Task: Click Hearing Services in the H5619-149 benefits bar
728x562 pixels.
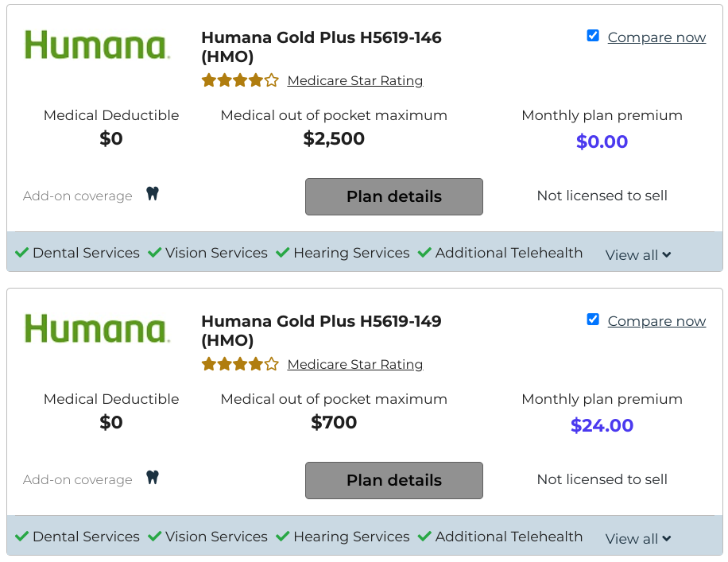Action: click(x=351, y=537)
